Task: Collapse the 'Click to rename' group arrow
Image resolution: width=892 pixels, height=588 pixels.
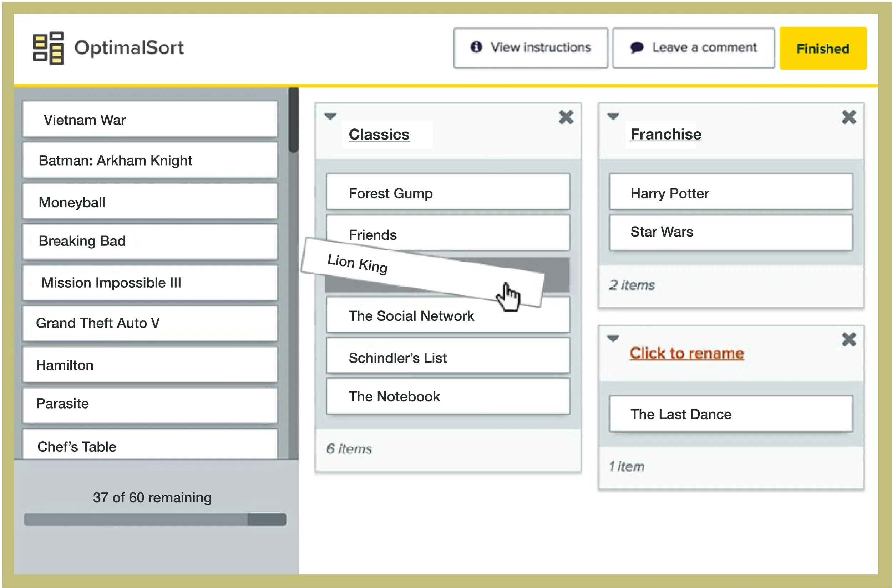Action: click(613, 339)
